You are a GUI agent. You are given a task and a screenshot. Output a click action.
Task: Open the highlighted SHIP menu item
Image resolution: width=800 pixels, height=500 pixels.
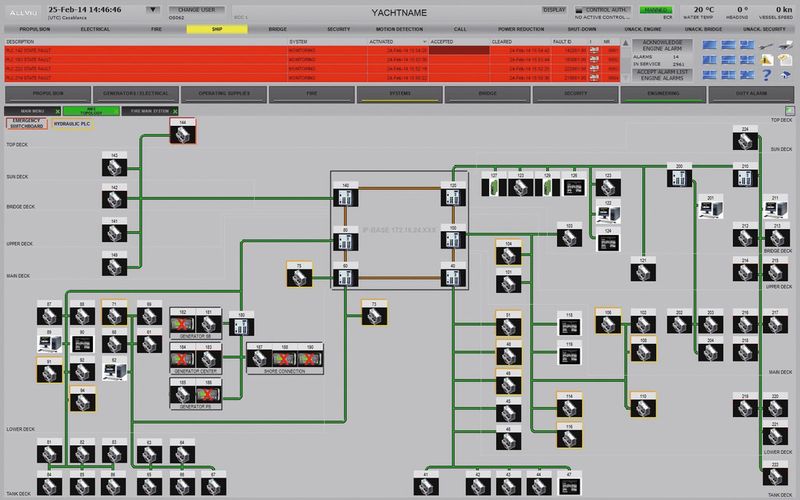217,30
